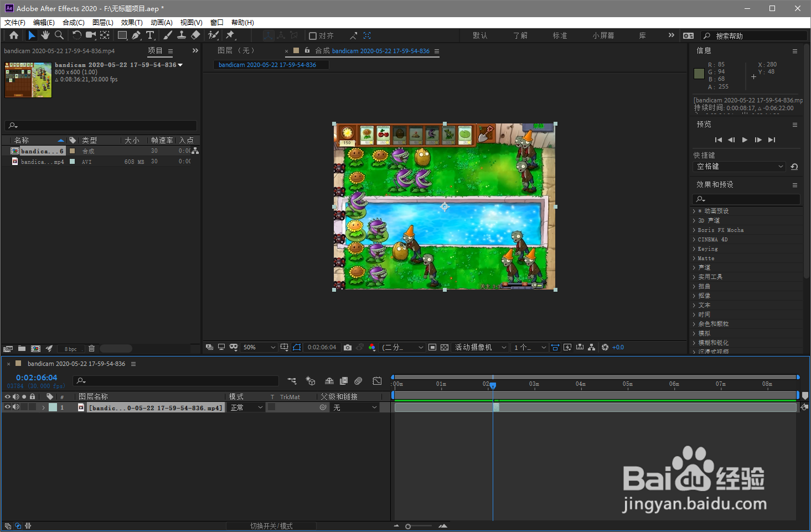Select the Pen tool
Image resolution: width=811 pixels, height=532 pixels.
pyautogui.click(x=136, y=35)
